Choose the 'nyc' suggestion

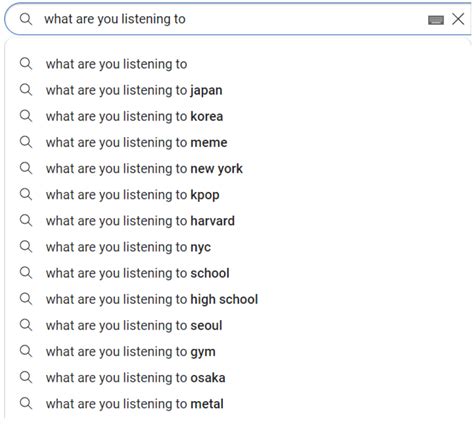pos(238,247)
